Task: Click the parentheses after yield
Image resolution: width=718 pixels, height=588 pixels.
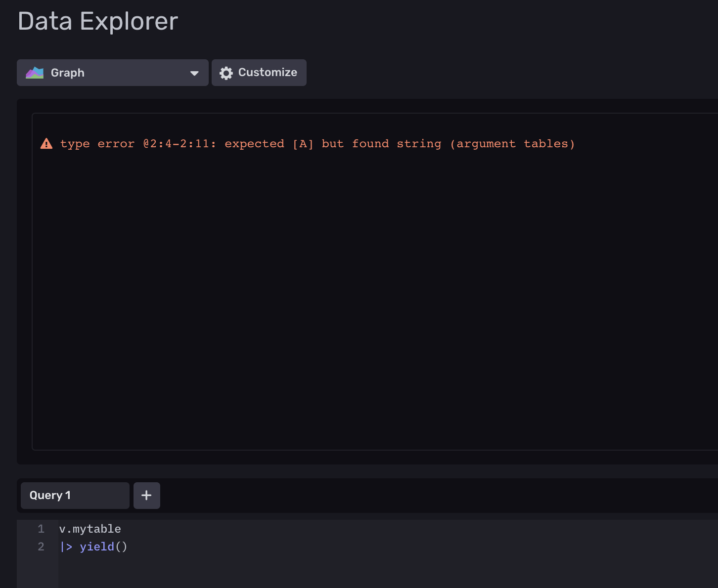Action: (122, 546)
